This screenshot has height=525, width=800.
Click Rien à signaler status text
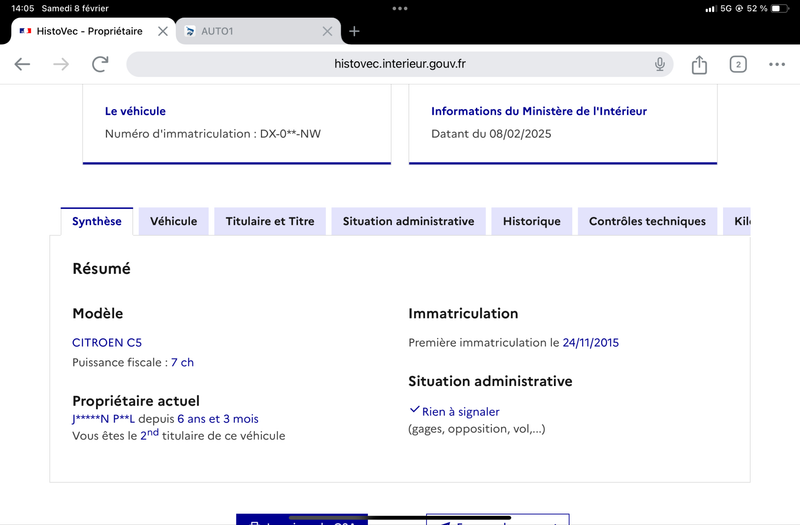pyautogui.click(x=460, y=412)
